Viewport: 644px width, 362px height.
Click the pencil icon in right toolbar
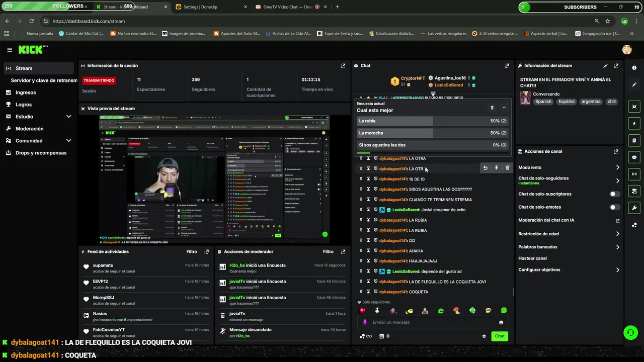click(634, 84)
